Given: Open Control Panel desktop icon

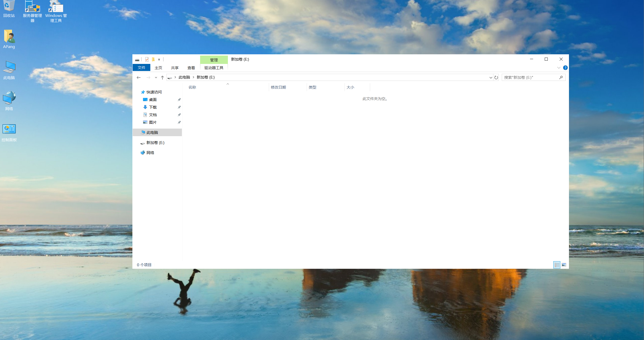Looking at the screenshot, I should (x=9, y=132).
